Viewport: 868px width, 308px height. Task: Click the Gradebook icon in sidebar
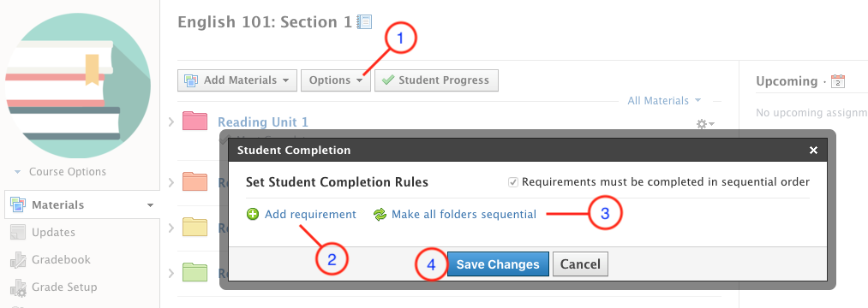pos(18,260)
